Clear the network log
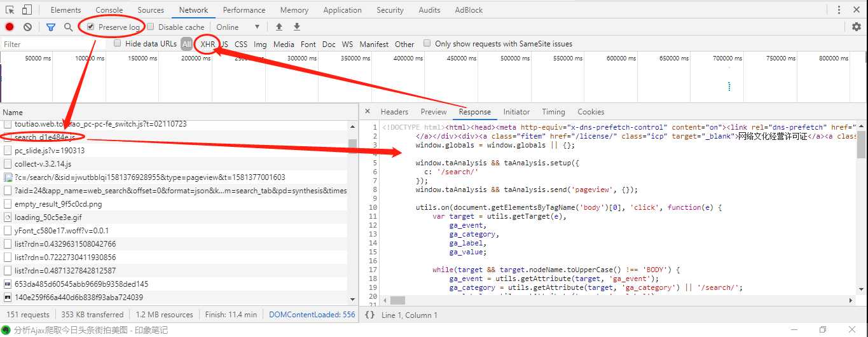Image resolution: width=868 pixels, height=337 pixels. coord(28,27)
